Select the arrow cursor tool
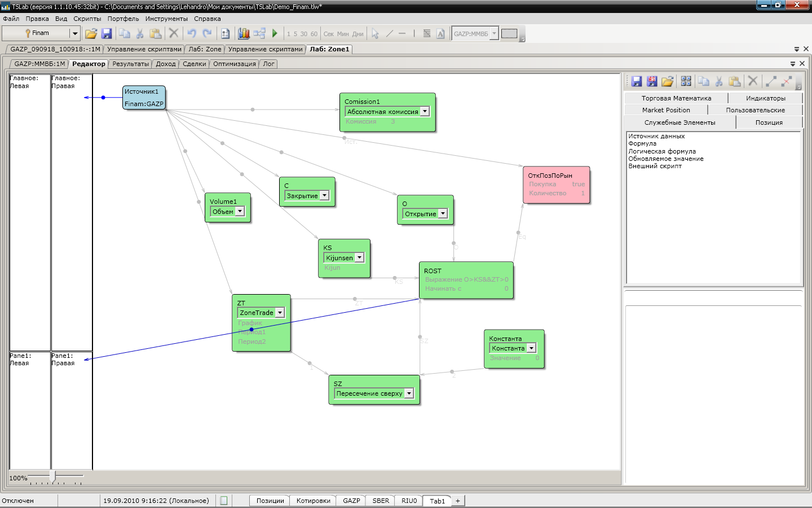This screenshot has width=812, height=508. pos(375,34)
